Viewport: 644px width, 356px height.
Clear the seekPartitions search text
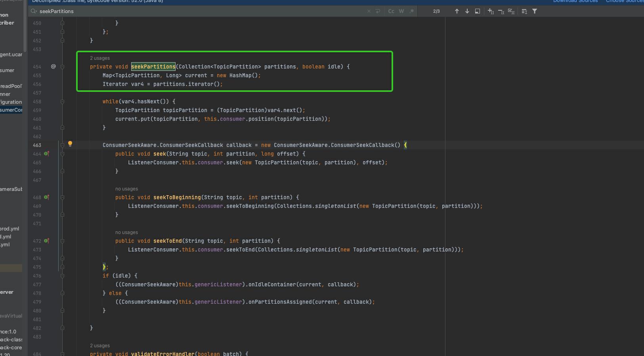369,11
